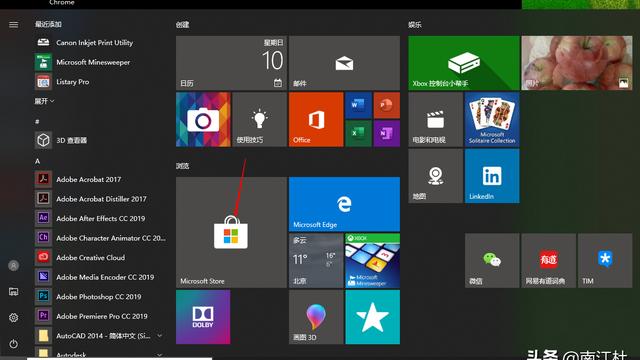Launch Microsoft Minesweeper from recent list
This screenshot has height=360, width=640.
point(100,62)
